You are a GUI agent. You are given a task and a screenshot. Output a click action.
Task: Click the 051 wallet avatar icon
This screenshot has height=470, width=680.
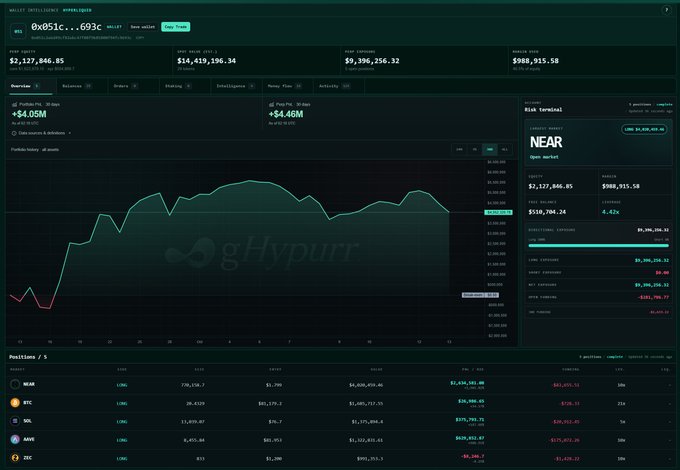pos(18,31)
